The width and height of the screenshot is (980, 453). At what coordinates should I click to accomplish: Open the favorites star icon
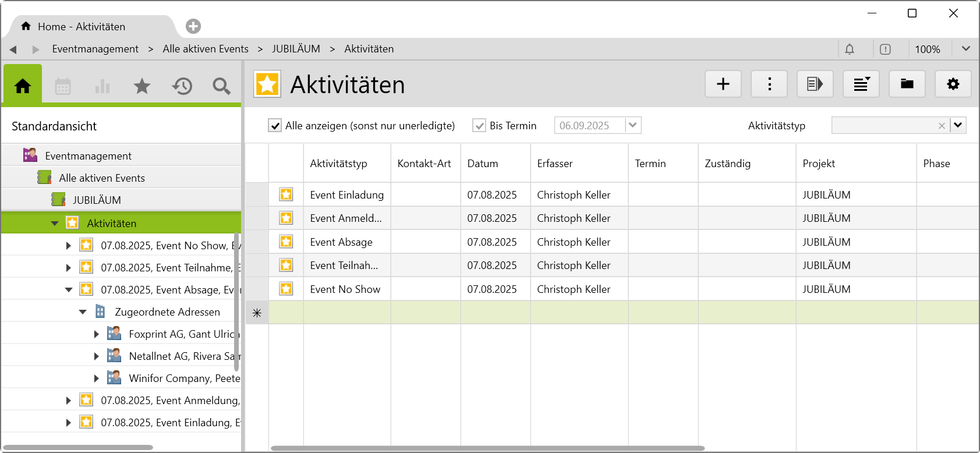coord(142,86)
